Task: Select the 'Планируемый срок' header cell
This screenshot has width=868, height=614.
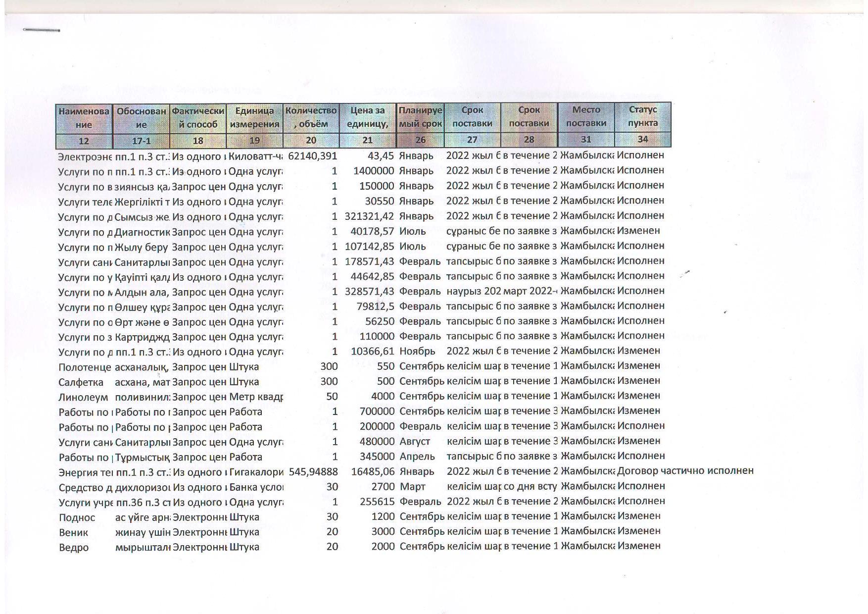Action: coord(421,117)
